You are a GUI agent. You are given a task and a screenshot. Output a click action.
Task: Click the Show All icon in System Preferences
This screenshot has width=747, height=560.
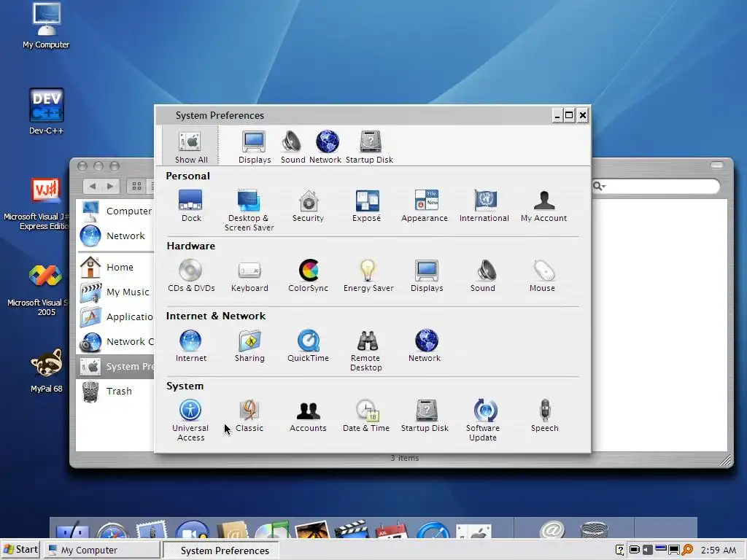190,146
